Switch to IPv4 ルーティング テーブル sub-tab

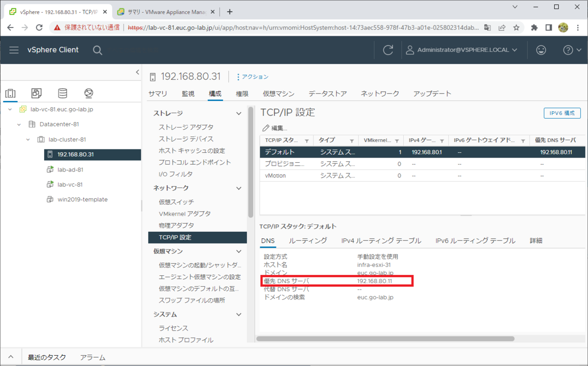[381, 241]
